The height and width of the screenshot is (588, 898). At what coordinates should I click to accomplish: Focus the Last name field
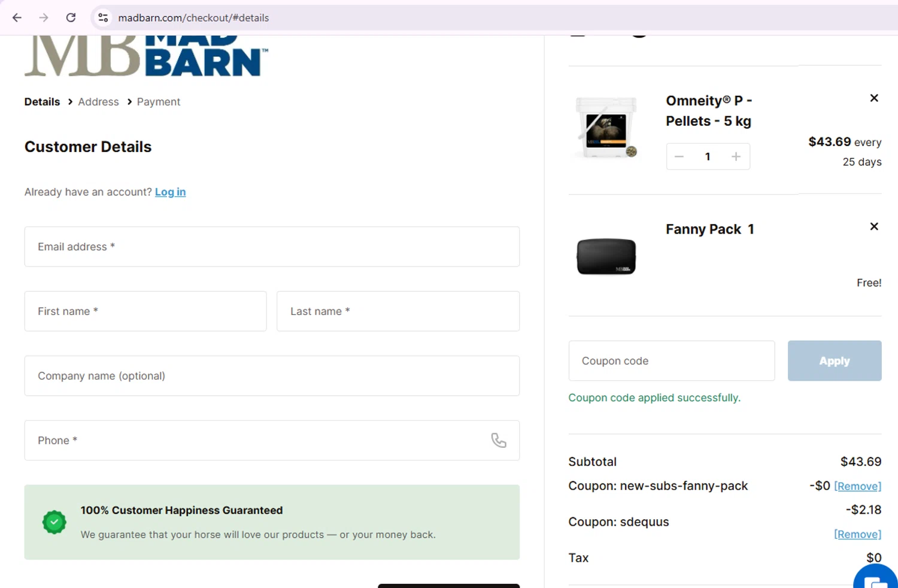398,311
